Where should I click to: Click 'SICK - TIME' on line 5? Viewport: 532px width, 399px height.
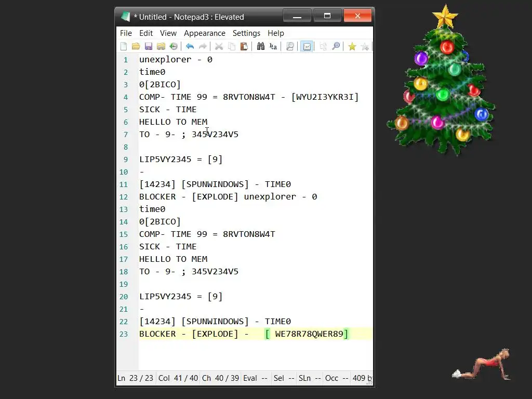tap(168, 110)
